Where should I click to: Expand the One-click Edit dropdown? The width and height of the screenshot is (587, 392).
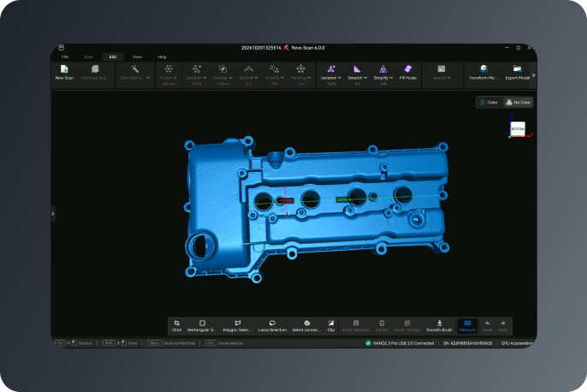148,78
